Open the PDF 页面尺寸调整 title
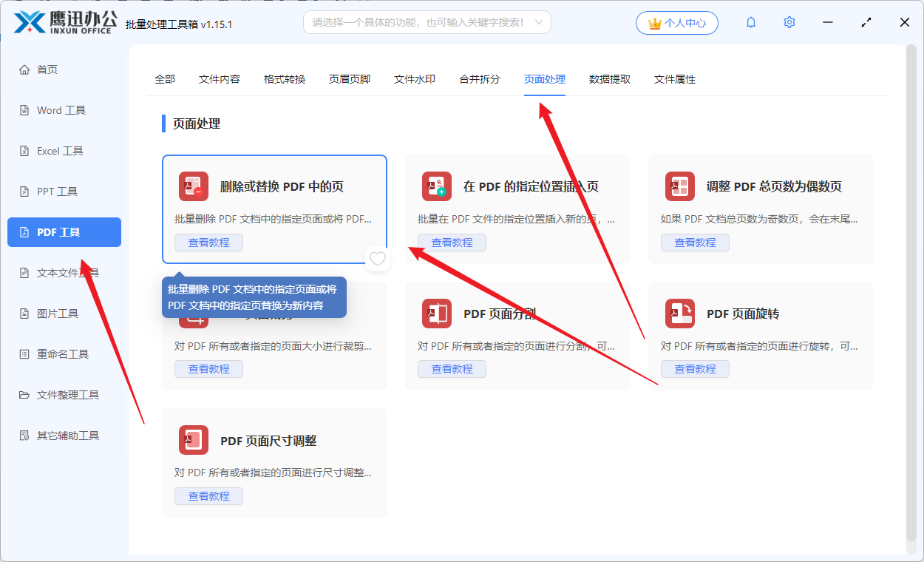 pos(268,441)
